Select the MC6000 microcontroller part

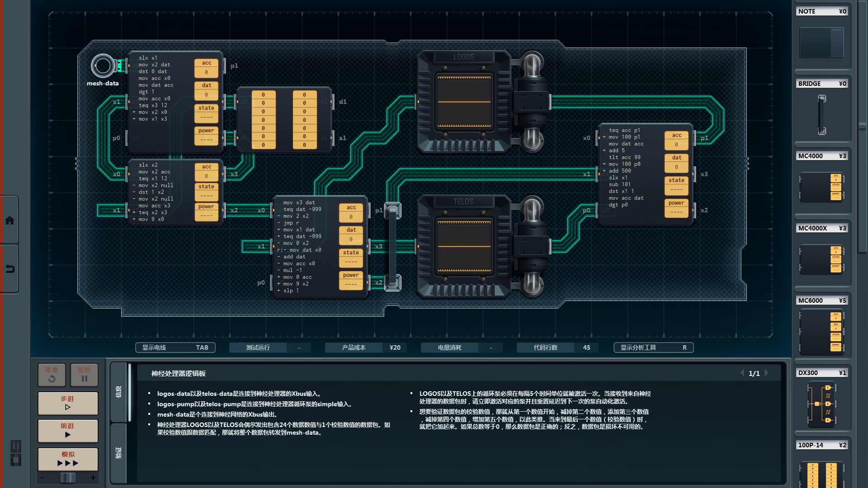coord(821,332)
